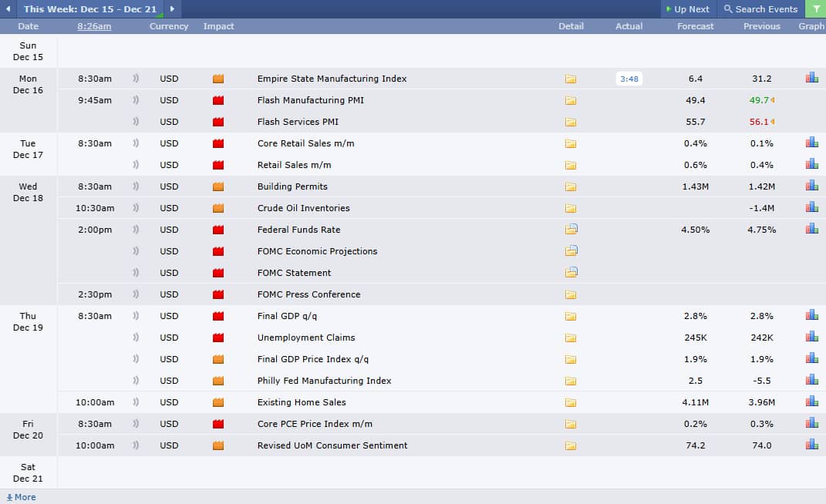Go to the previous week arrow

tap(8, 9)
